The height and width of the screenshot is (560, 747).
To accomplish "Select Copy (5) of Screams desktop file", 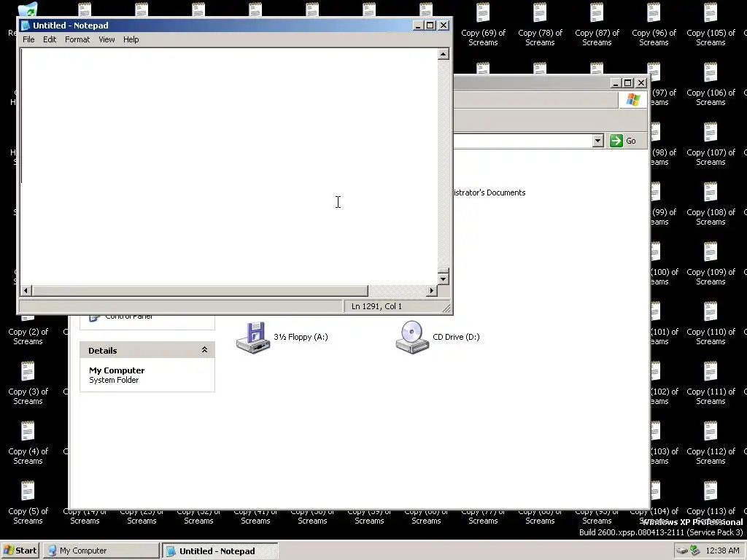I will (x=28, y=502).
